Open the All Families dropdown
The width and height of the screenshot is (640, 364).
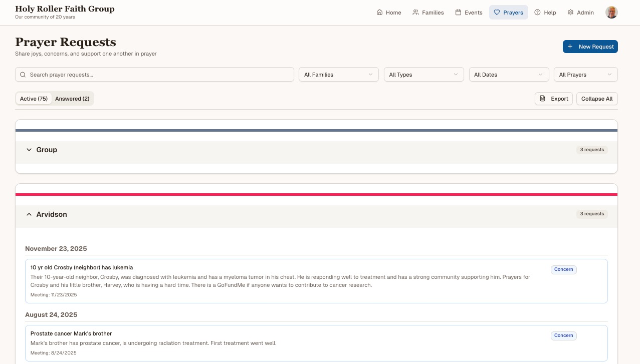(x=338, y=74)
